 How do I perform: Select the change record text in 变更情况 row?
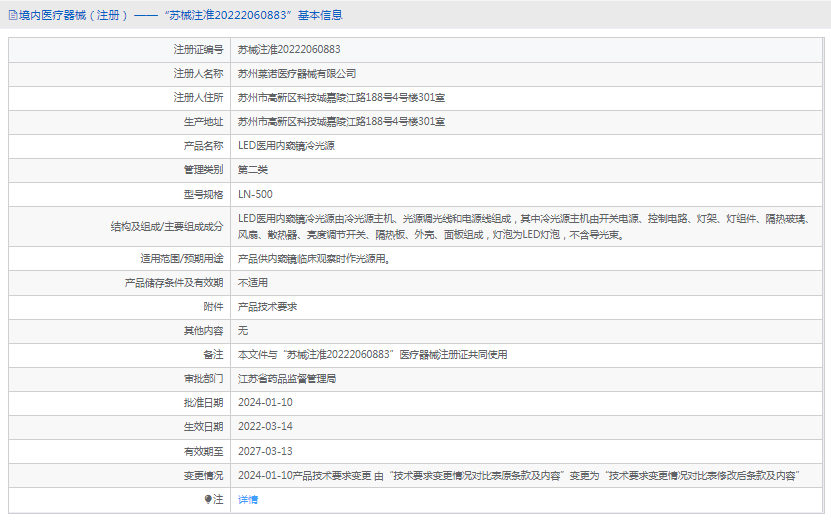click(518, 475)
